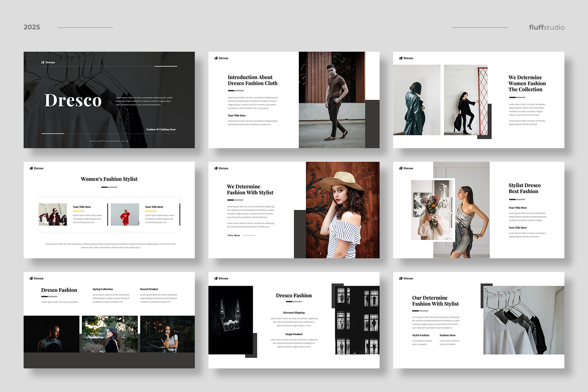Click the Dresco logo on Women's Fashion Stylist slide

click(37, 168)
